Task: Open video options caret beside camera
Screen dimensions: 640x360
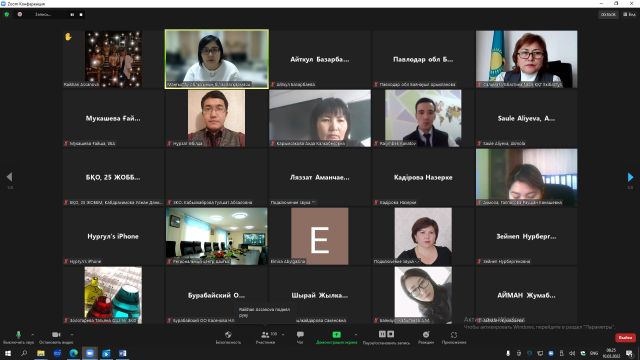Action: click(72, 335)
